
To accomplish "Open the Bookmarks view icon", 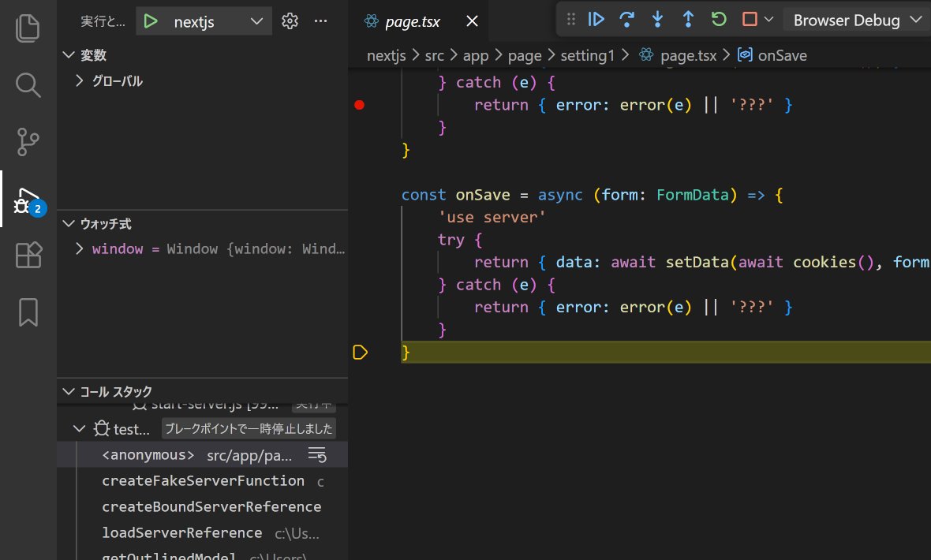I will 28,312.
